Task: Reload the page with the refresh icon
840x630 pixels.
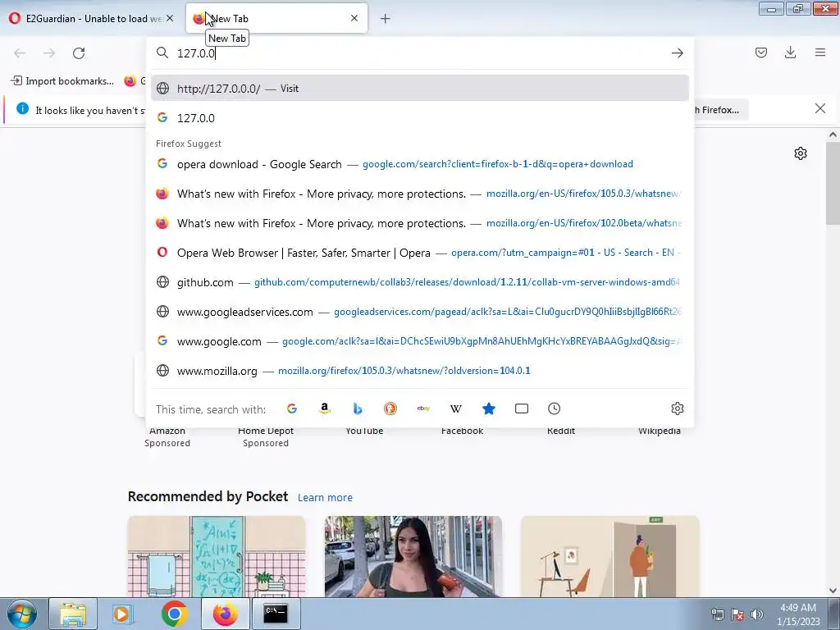Action: click(79, 53)
